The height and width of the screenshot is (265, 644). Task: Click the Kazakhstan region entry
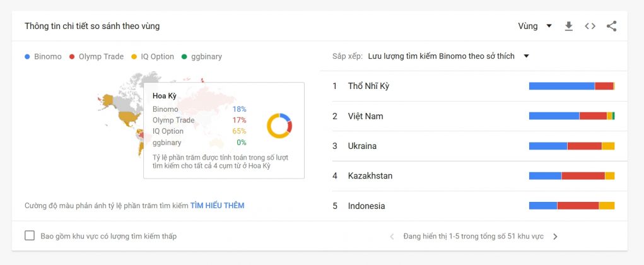tap(370, 176)
